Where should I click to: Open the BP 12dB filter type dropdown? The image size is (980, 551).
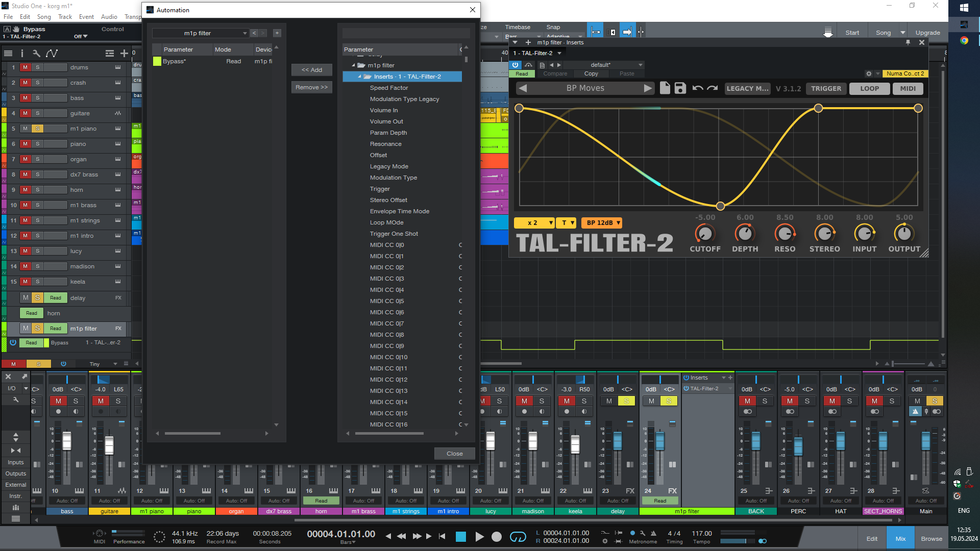point(602,223)
